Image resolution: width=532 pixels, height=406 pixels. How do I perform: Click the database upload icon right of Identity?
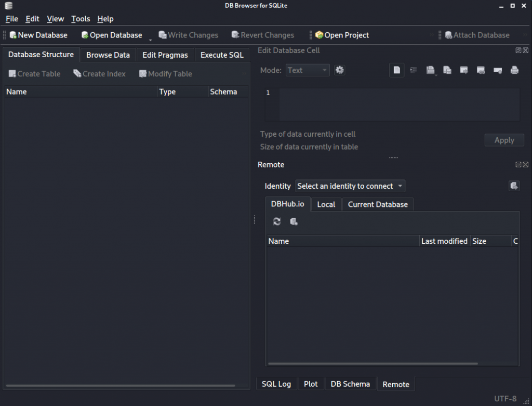pos(514,186)
